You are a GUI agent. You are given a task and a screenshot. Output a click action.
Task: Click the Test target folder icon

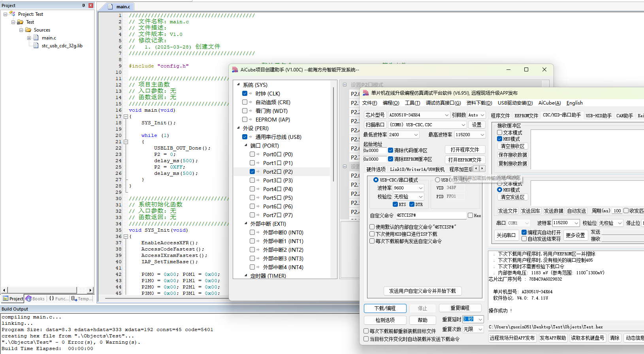[x=20, y=22]
